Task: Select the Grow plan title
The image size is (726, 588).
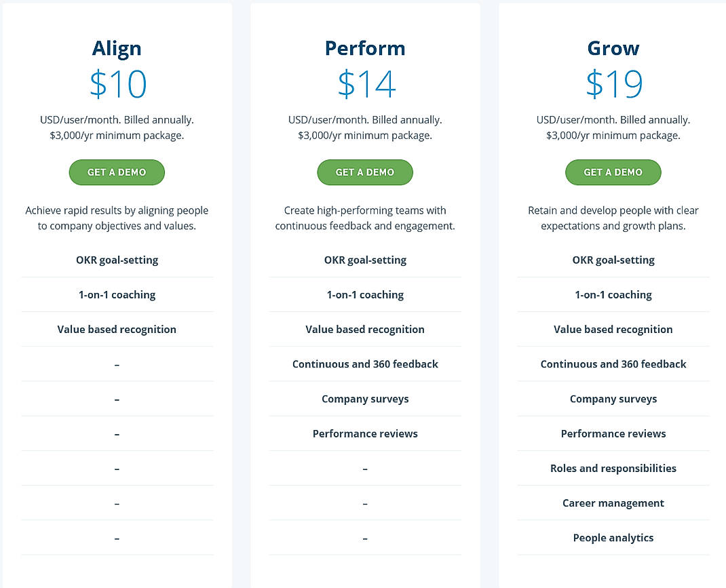Action: coord(613,48)
